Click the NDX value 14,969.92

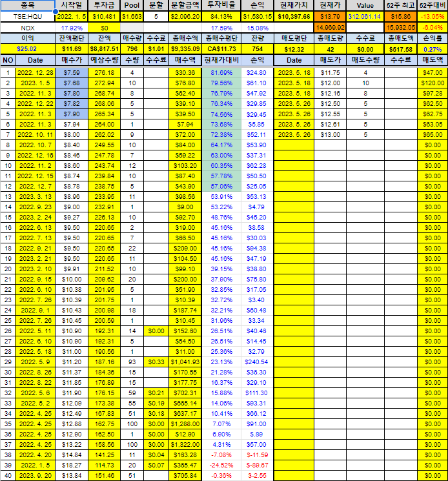[331, 28]
